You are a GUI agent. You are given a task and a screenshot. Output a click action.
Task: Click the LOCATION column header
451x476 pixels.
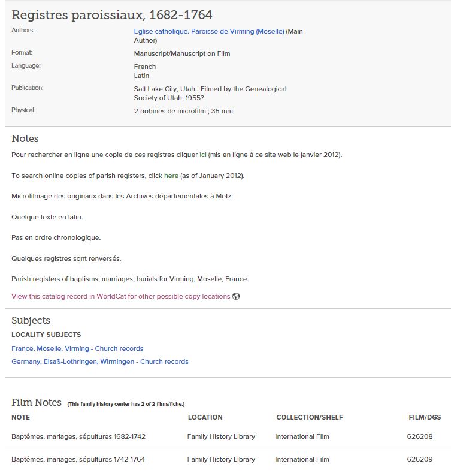[x=205, y=417]
